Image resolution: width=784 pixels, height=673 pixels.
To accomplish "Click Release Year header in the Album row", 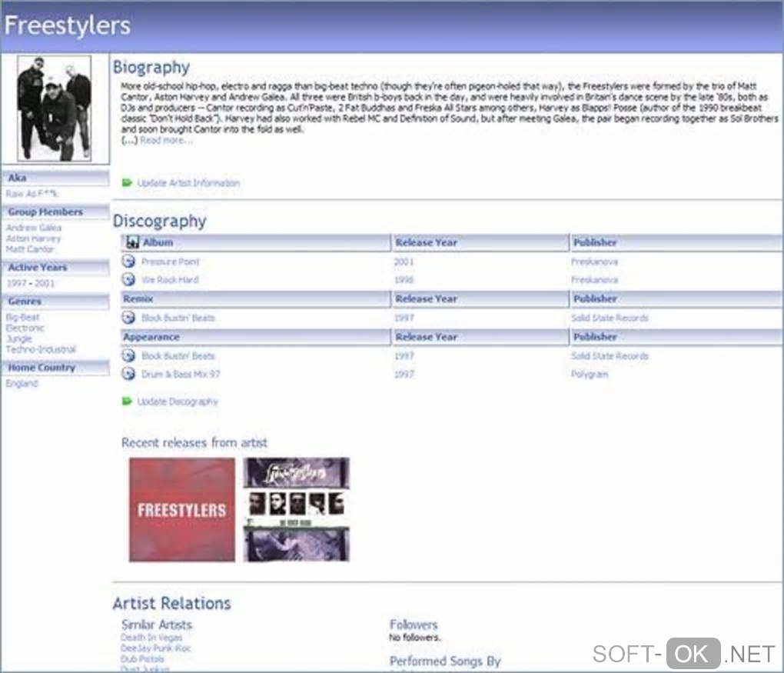I will point(480,242).
